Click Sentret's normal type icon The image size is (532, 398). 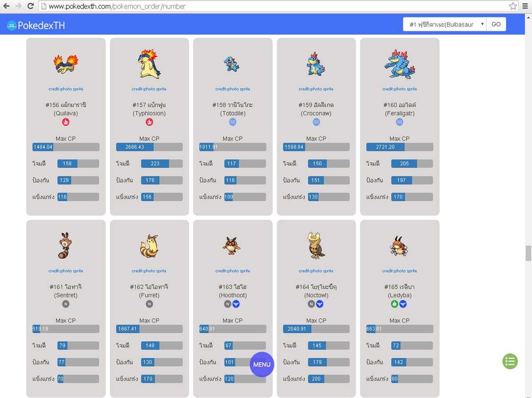[66, 304]
